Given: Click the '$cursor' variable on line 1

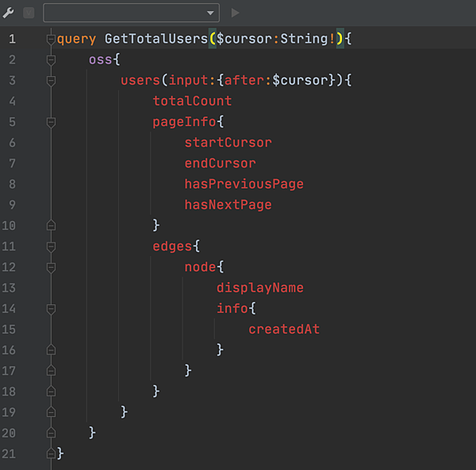Looking at the screenshot, I should (x=244, y=39).
